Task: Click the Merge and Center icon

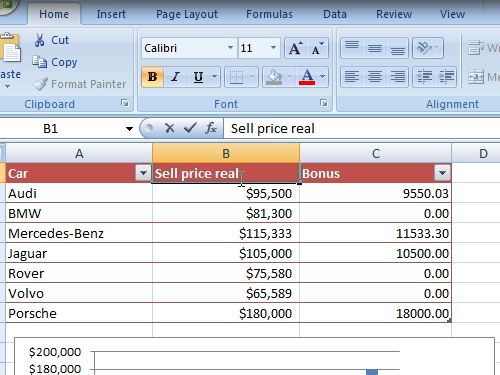Action: pos(476,77)
